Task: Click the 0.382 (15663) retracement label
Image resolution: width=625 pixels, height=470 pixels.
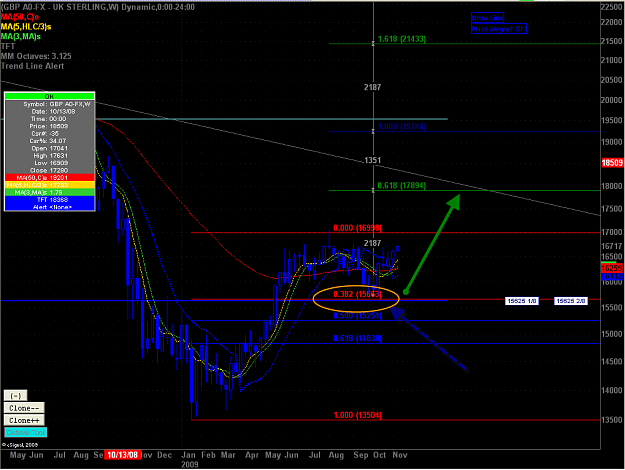Action: click(x=358, y=294)
